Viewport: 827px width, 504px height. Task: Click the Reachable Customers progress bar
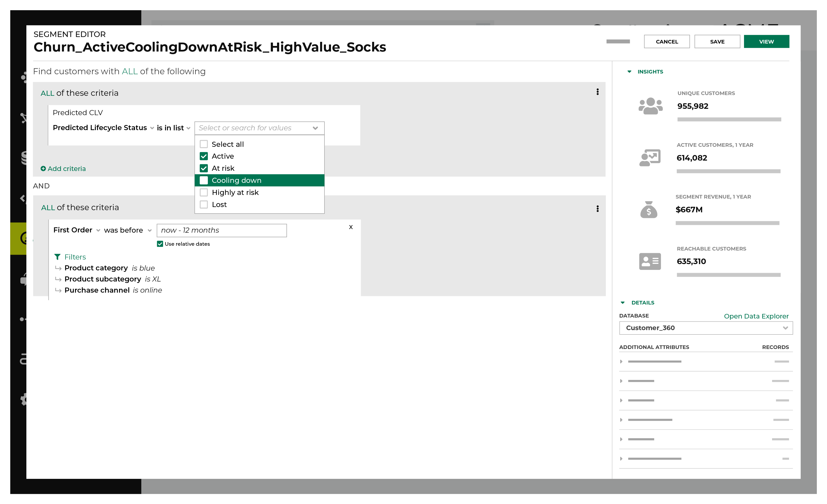(729, 275)
